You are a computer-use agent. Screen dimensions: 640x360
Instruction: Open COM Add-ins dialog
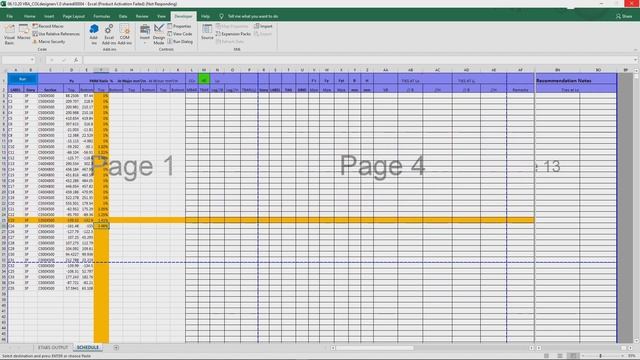click(x=124, y=34)
